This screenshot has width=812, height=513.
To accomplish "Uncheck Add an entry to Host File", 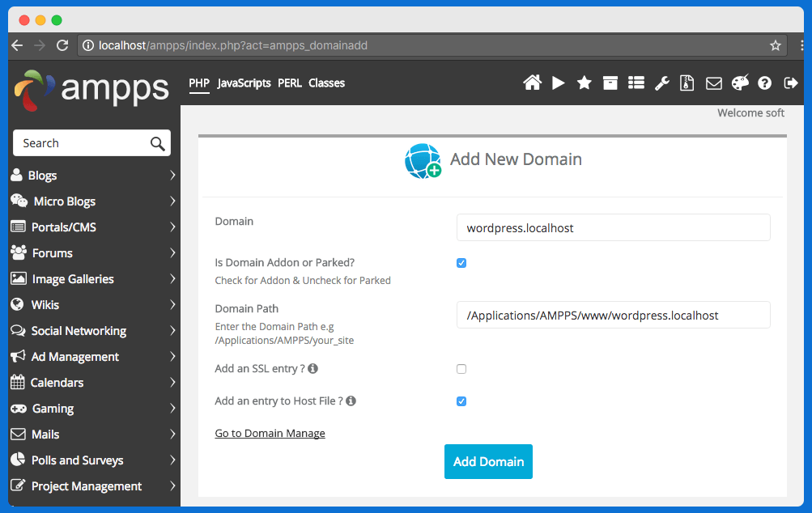I will pos(461,401).
